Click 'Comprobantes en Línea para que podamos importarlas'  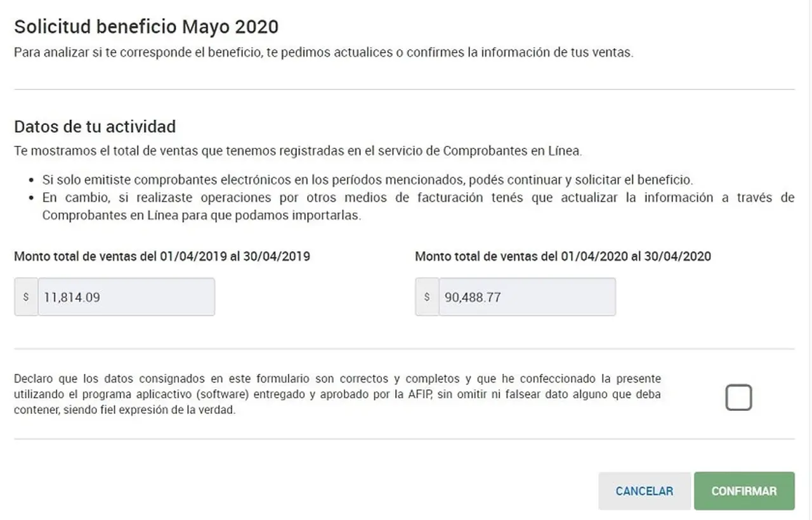coord(202,216)
